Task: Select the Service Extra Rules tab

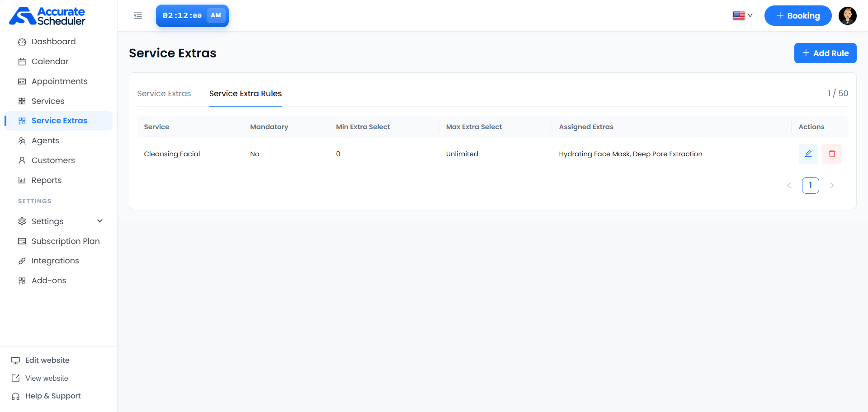Action: (x=245, y=94)
